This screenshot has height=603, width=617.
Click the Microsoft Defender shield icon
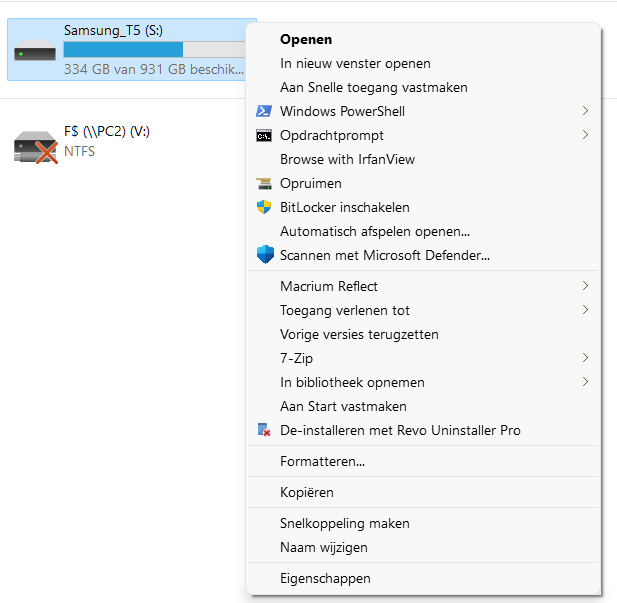point(264,255)
